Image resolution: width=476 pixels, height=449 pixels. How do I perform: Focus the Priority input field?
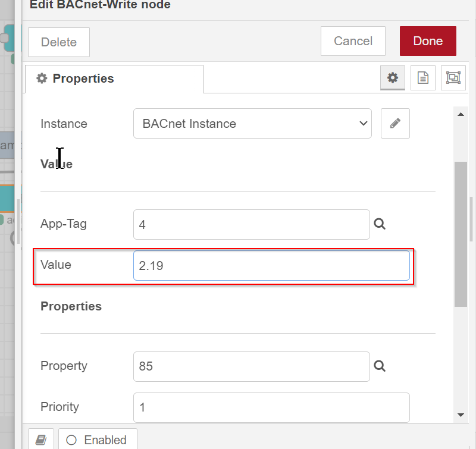pyautogui.click(x=271, y=407)
